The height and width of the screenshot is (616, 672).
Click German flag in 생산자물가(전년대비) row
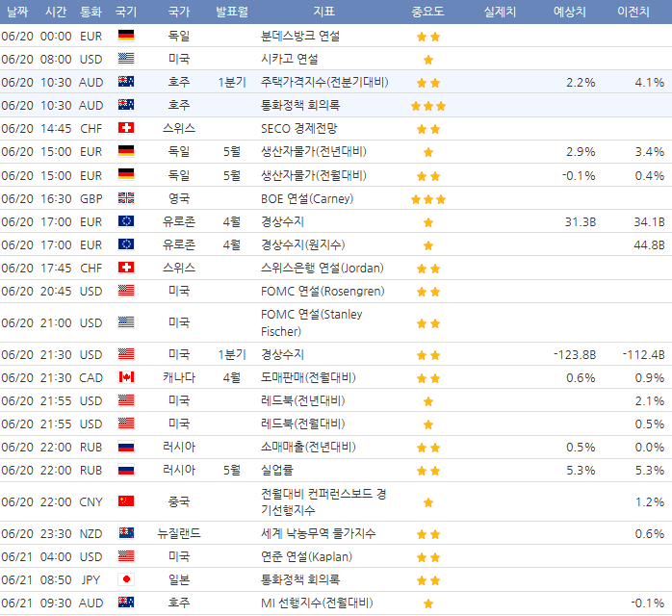[126, 151]
